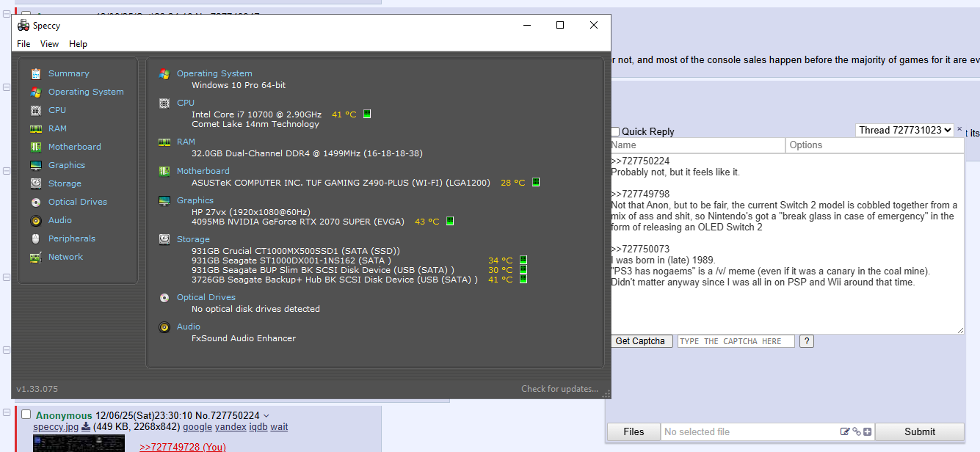Click the captcha help question mark button
The width and height of the screenshot is (980, 452).
(x=806, y=341)
